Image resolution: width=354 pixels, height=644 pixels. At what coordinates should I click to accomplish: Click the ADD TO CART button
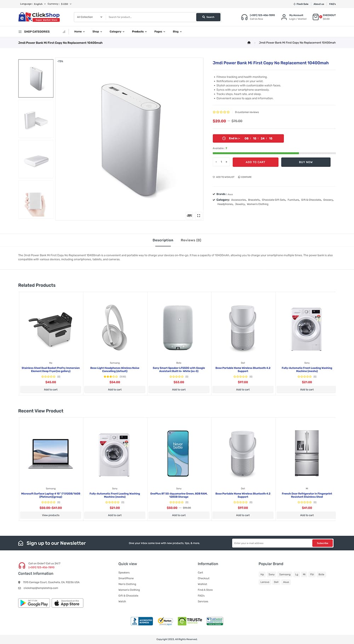255,162
